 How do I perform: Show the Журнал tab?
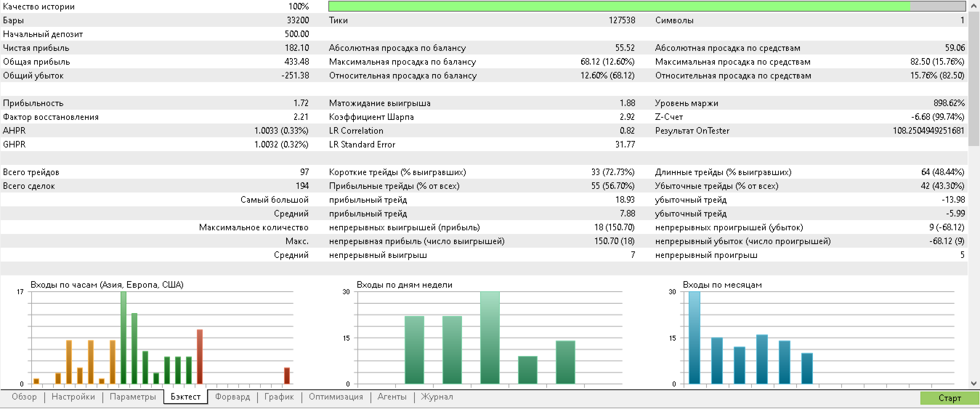point(437,397)
